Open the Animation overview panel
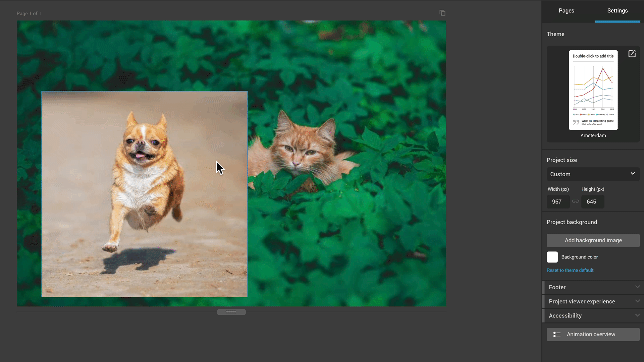 (x=593, y=335)
